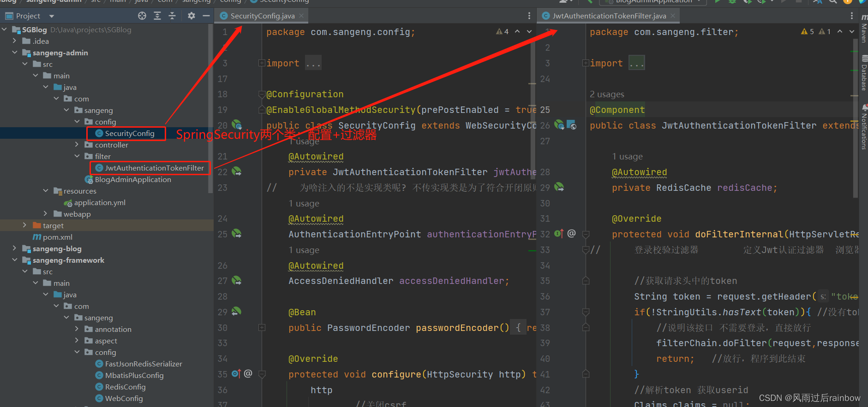Image resolution: width=868 pixels, height=407 pixels.
Task: Switch to JwtAuthenticationTokenFilter.java editor tab
Action: (609, 16)
